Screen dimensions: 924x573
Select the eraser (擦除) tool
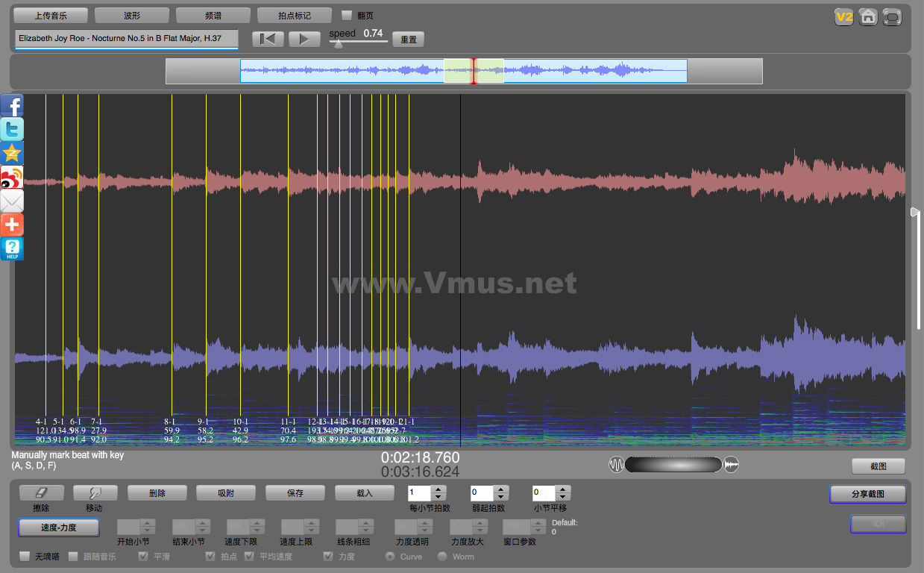41,493
